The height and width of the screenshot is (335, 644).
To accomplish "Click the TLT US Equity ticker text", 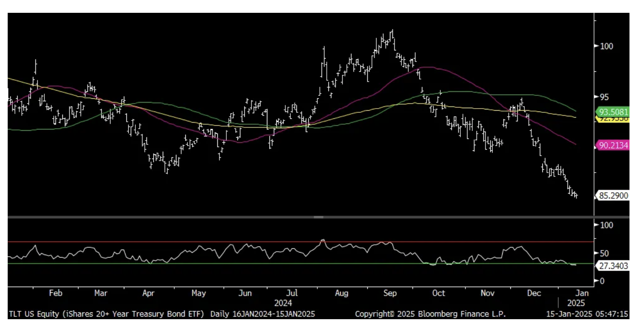I will click(x=33, y=314).
